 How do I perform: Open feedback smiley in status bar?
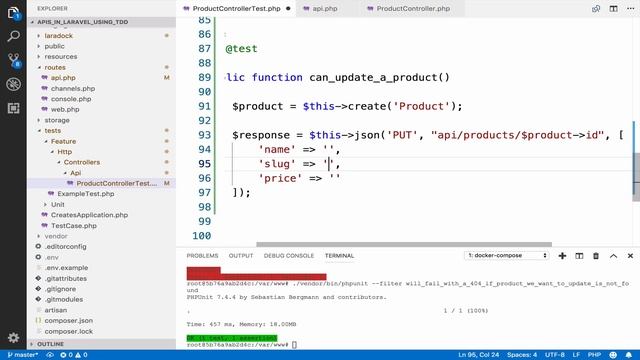coord(613,355)
